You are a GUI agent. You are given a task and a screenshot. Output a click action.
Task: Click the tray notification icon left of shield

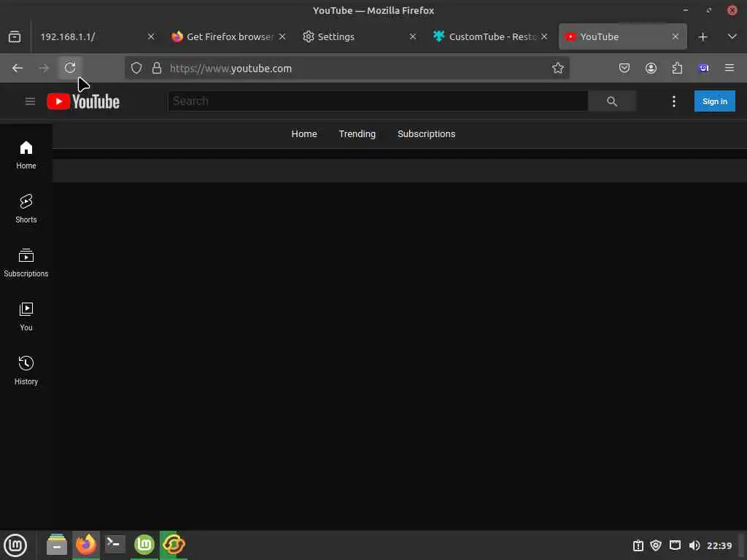pyautogui.click(x=638, y=545)
